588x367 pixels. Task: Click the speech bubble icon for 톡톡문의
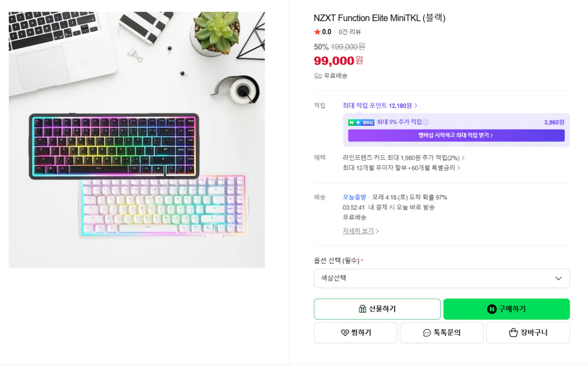click(428, 332)
